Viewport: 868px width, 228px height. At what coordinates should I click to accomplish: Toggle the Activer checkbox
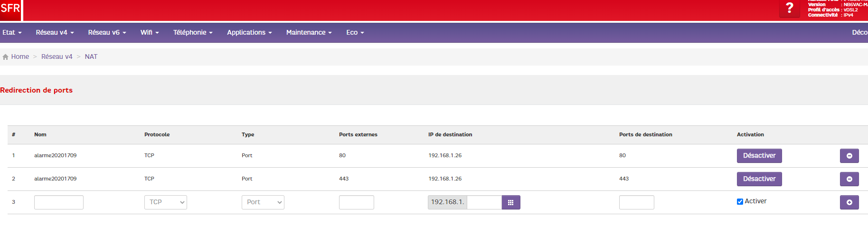[x=740, y=201]
